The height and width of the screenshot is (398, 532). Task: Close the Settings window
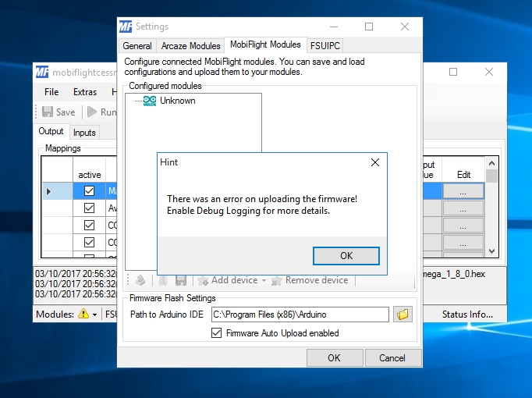click(x=405, y=27)
